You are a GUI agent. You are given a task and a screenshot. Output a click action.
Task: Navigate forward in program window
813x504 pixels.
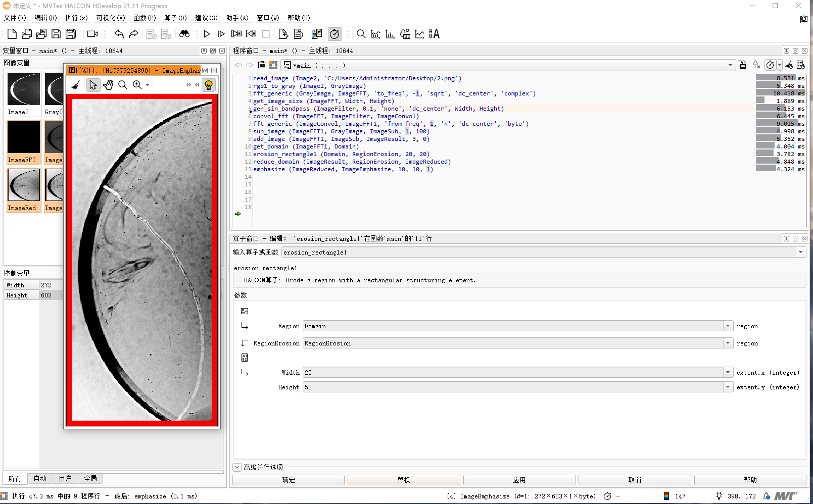250,65
